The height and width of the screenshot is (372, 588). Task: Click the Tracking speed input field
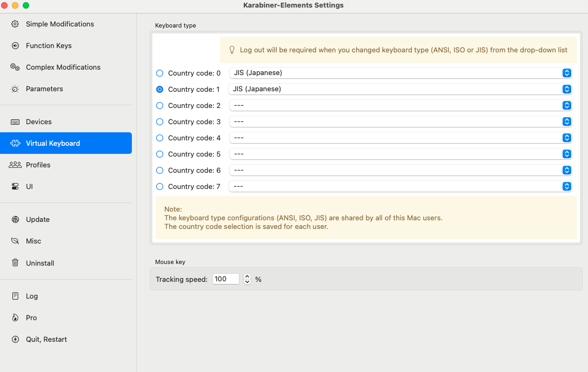[225, 279]
